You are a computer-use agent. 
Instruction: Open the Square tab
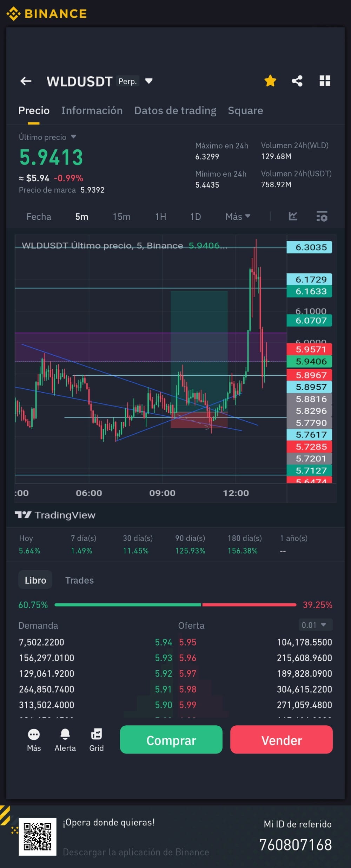[245, 110]
